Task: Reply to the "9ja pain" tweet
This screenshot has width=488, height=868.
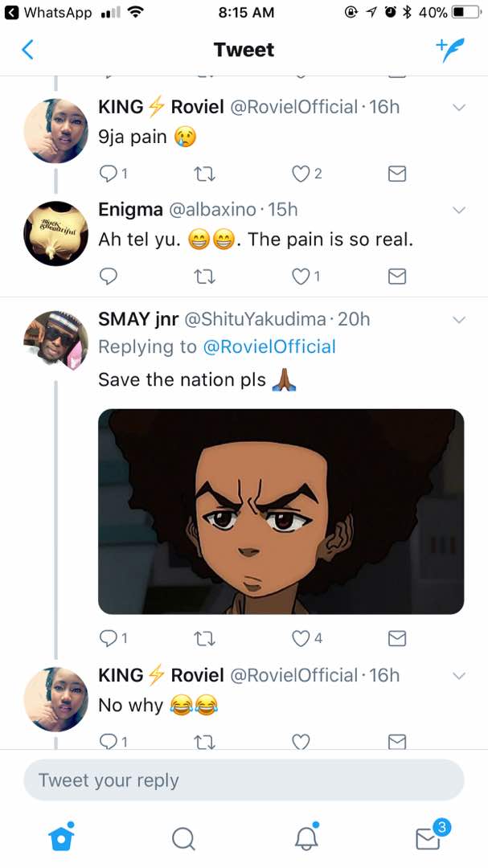Action: tap(109, 174)
